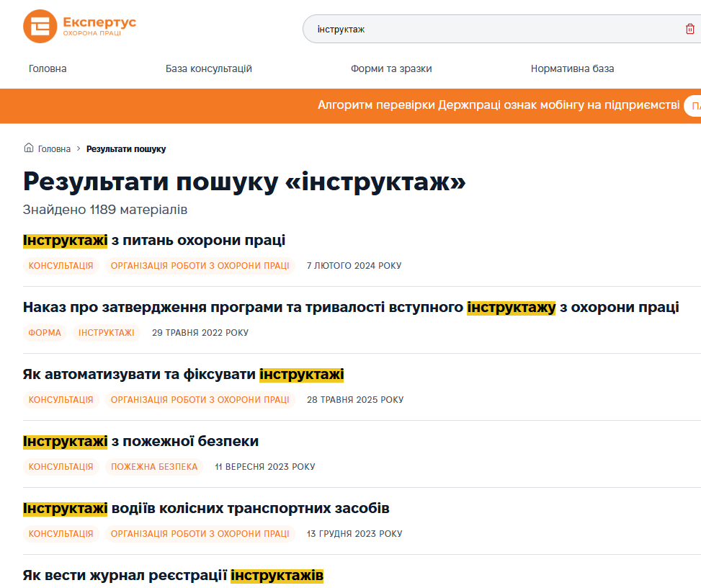Go to Форми та зразки section
This screenshot has width=701, height=588.
tap(391, 69)
